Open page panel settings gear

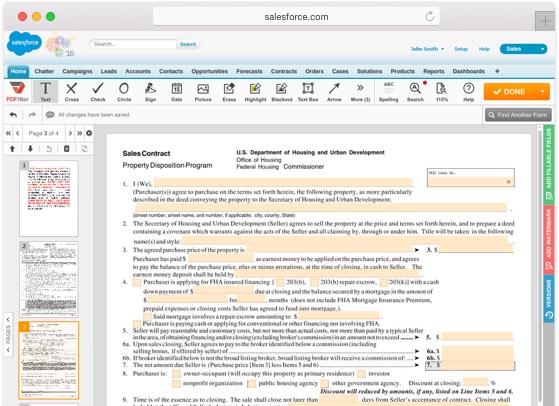pos(89,133)
